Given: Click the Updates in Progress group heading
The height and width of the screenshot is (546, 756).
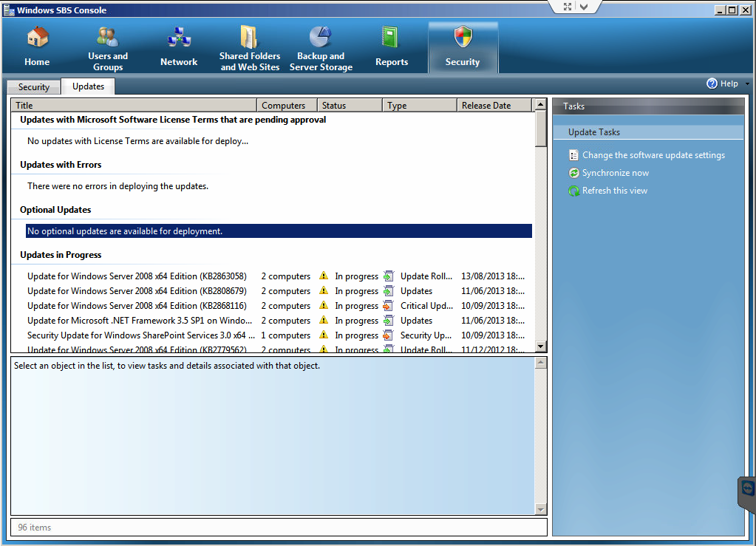Looking at the screenshot, I should 61,255.
